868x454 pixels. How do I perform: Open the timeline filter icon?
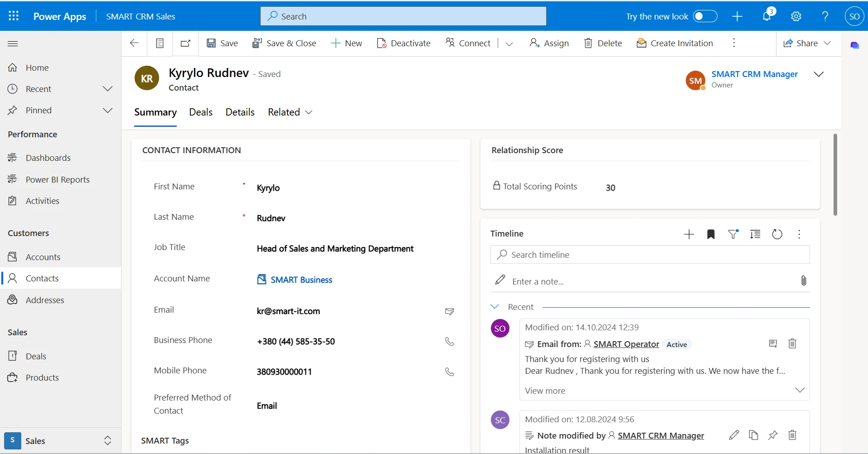tap(733, 234)
